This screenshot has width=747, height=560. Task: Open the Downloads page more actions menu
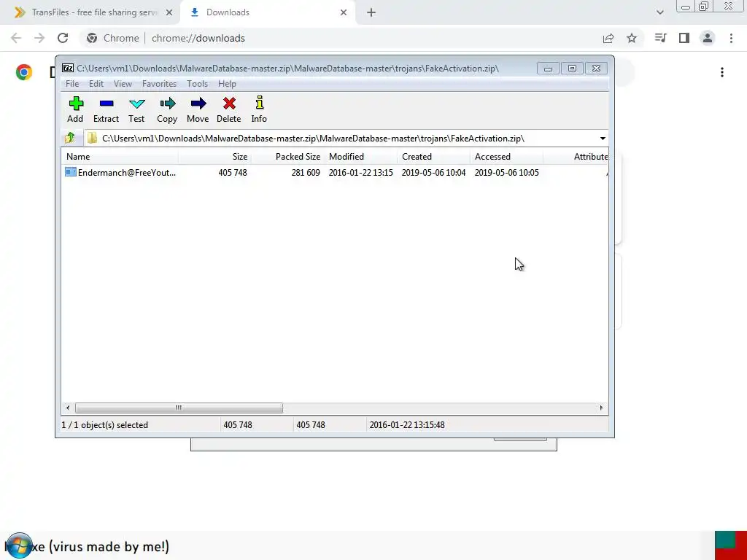[x=722, y=72]
